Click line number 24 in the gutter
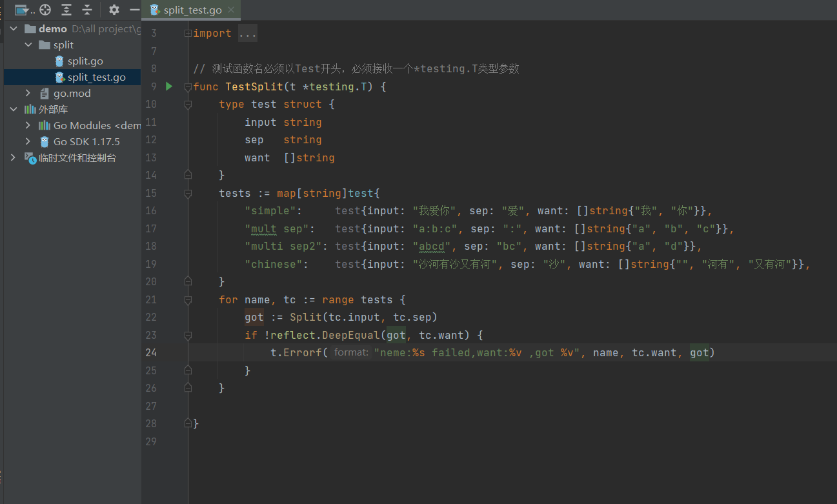Screen dimensions: 837x504 point(151,352)
